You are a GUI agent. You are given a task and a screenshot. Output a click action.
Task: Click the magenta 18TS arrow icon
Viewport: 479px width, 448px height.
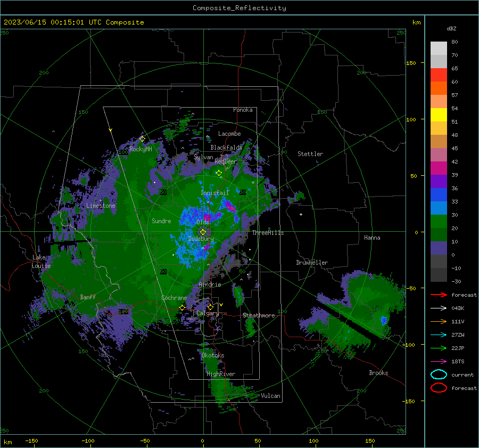pyautogui.click(x=439, y=361)
